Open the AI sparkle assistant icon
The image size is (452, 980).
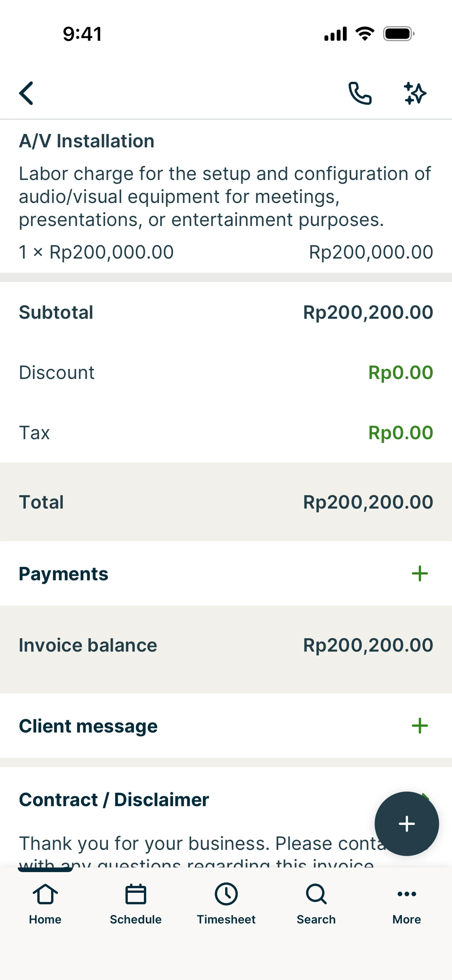(x=415, y=93)
